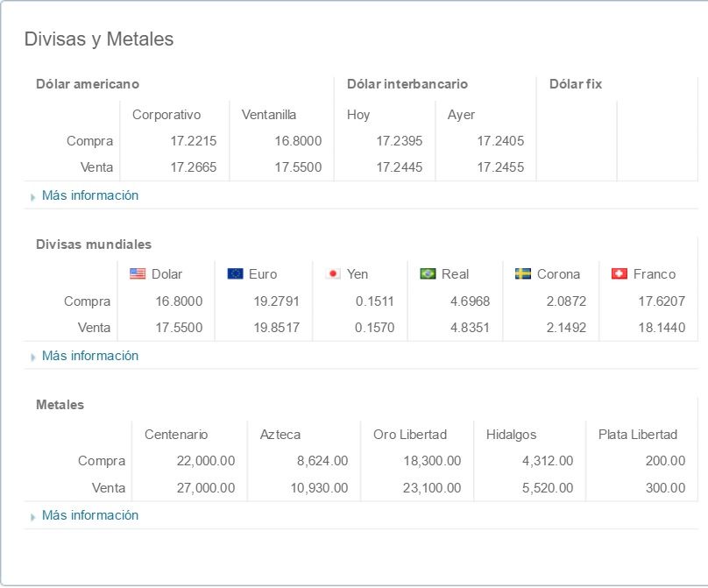Select the Hoy column under Dólar interbancario
Screen dimensions: 708x588
point(359,115)
